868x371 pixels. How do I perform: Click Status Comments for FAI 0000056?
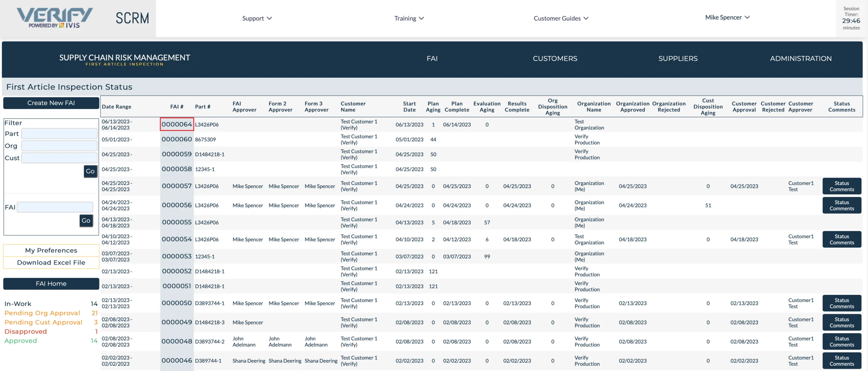[x=842, y=205]
